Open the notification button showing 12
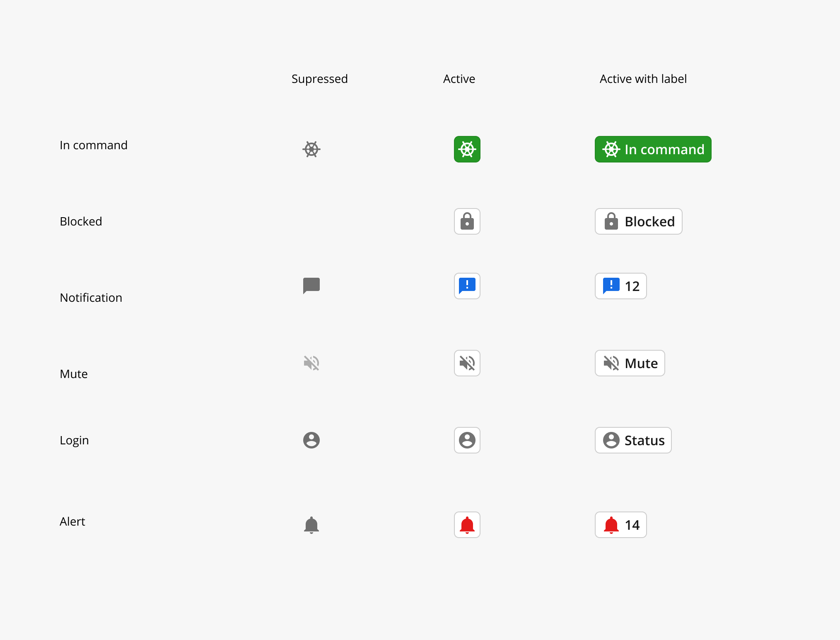 [621, 286]
